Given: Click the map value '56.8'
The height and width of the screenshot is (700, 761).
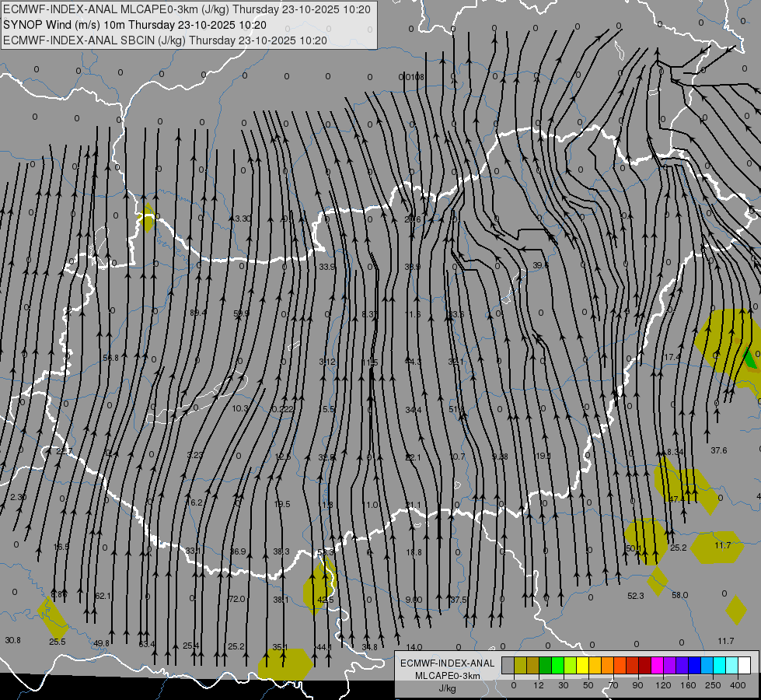Looking at the screenshot, I should (110, 358).
